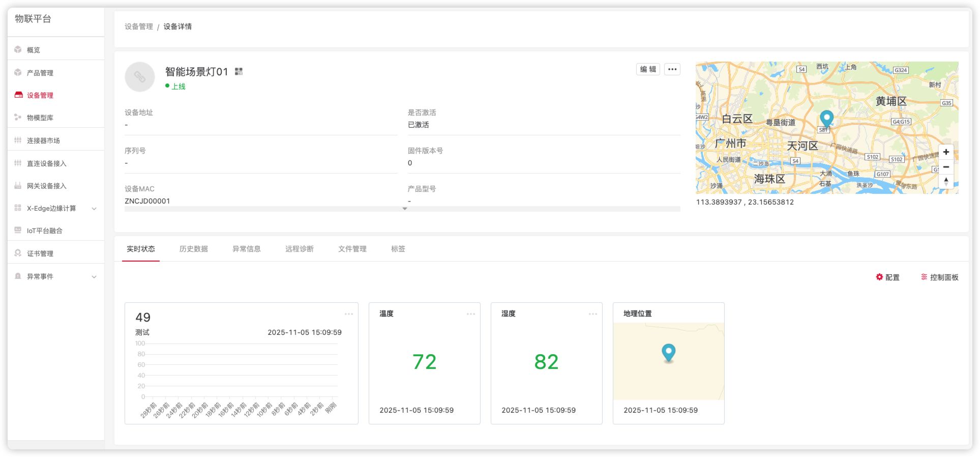This screenshot has width=980, height=457.
Task: Zoom in on the device map
Action: pyautogui.click(x=946, y=152)
